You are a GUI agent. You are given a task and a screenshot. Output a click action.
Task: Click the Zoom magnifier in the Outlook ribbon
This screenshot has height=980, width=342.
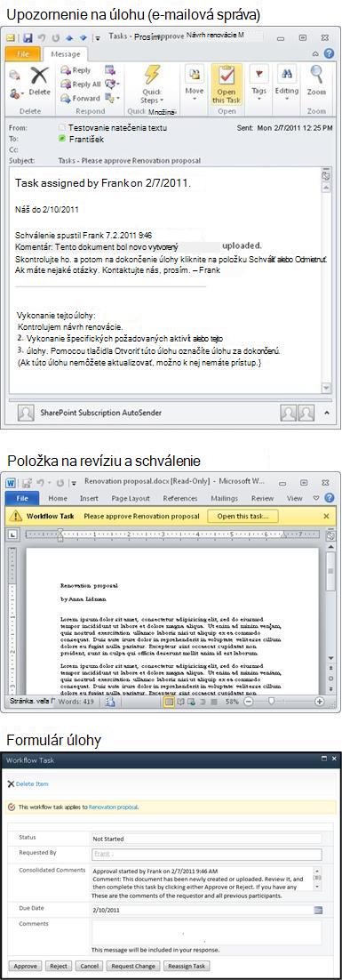point(316,81)
